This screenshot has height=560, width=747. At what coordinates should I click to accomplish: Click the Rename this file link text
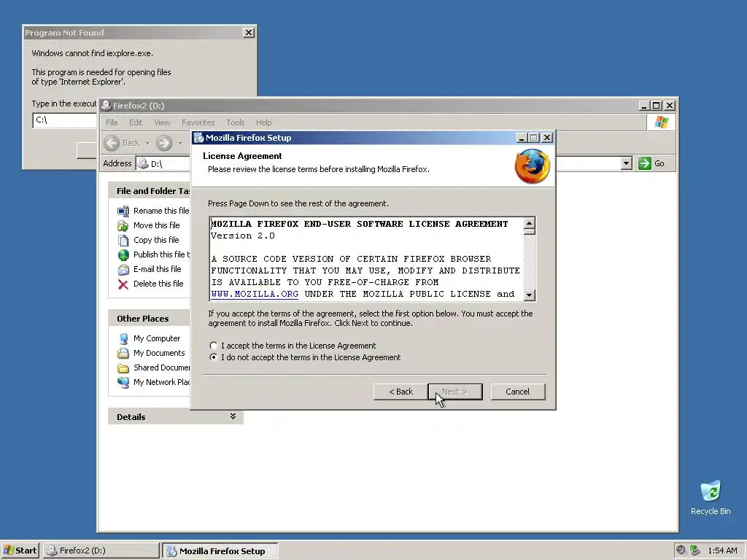pos(161,211)
